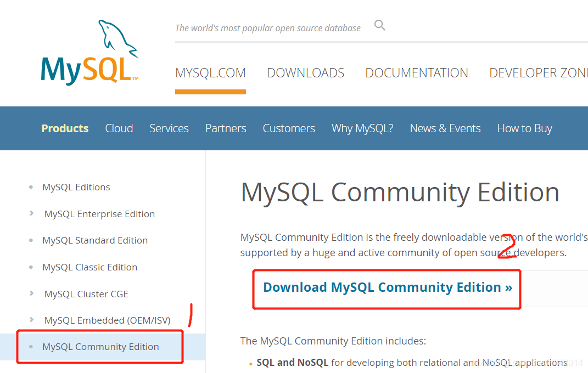Click the MySQL Community Edition page heading
This screenshot has width=588, height=373.
[x=400, y=193]
